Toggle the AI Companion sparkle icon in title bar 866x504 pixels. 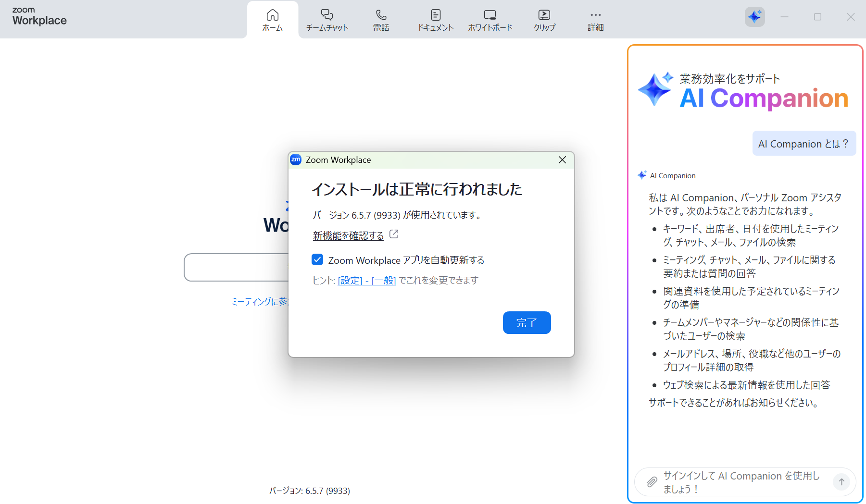click(755, 17)
